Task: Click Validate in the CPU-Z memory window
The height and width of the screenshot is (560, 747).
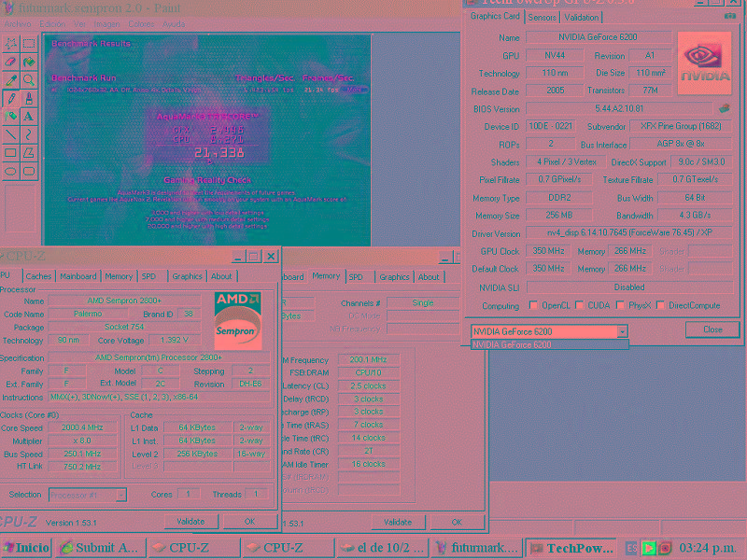Action: point(399,523)
